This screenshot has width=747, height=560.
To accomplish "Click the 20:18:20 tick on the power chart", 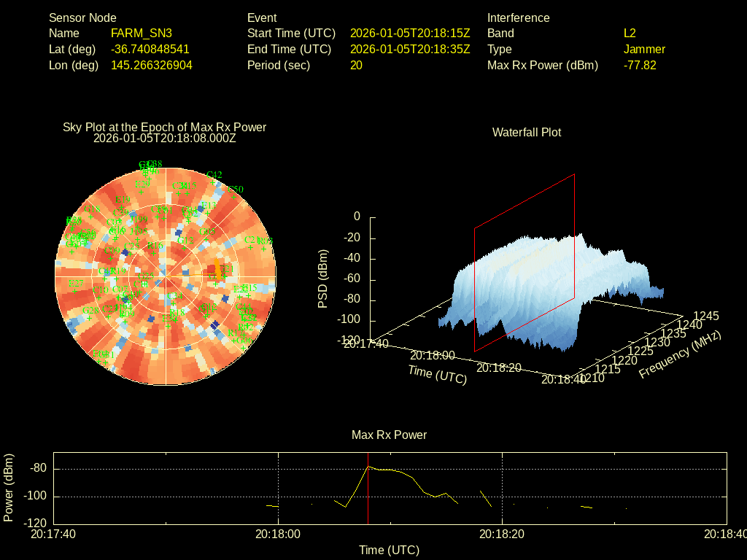I will [x=502, y=534].
